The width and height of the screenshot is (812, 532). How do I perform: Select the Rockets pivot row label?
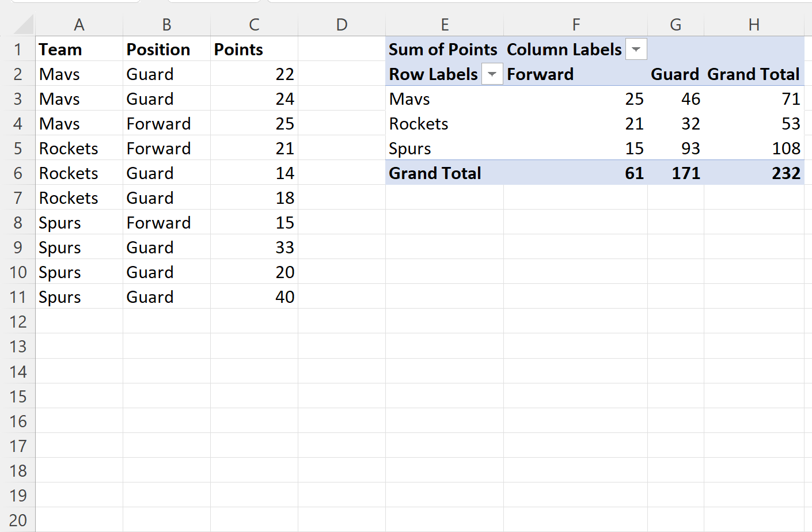[x=445, y=124]
